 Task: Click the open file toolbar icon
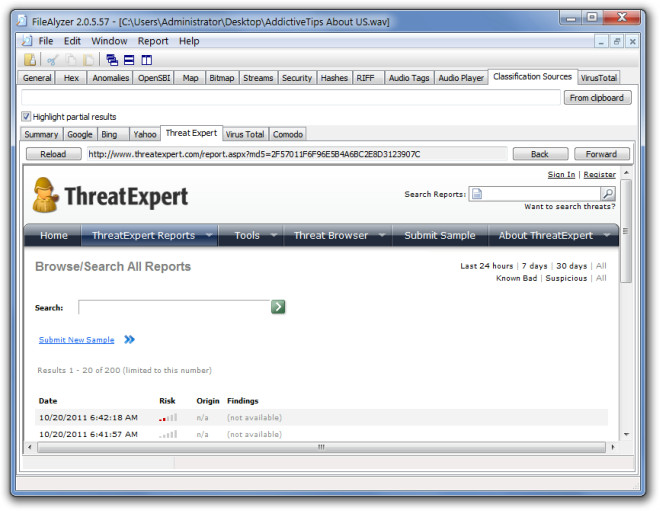30,60
